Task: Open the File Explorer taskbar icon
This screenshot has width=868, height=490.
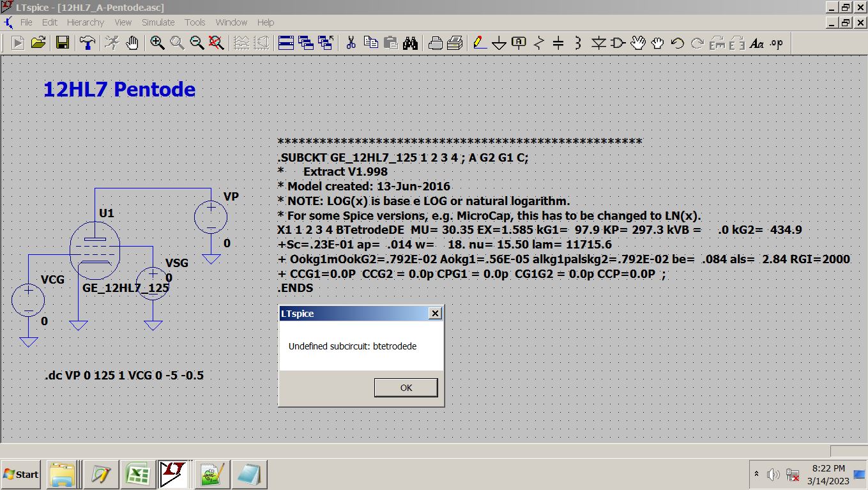Action: pos(63,475)
